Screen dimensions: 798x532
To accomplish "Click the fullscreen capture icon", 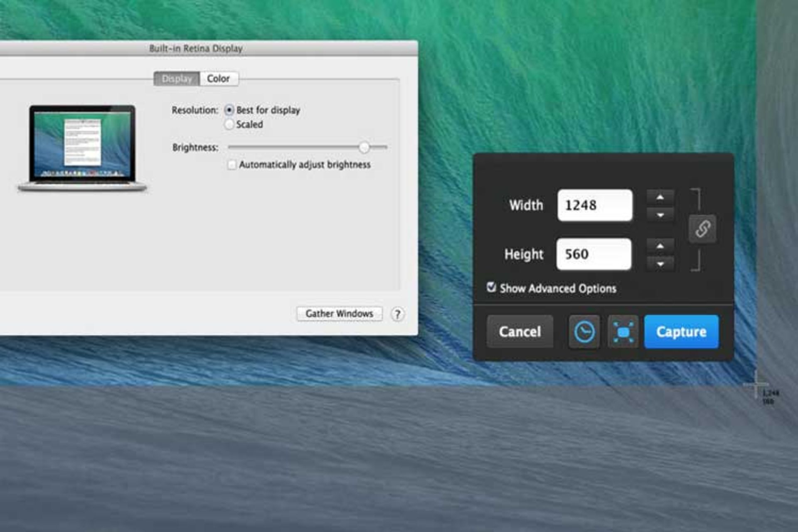I will [623, 332].
